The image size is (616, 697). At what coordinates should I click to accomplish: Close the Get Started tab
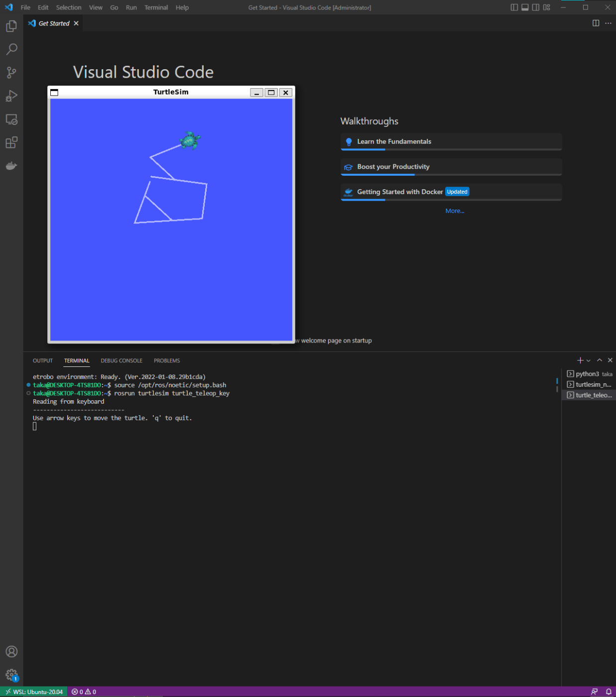(76, 23)
